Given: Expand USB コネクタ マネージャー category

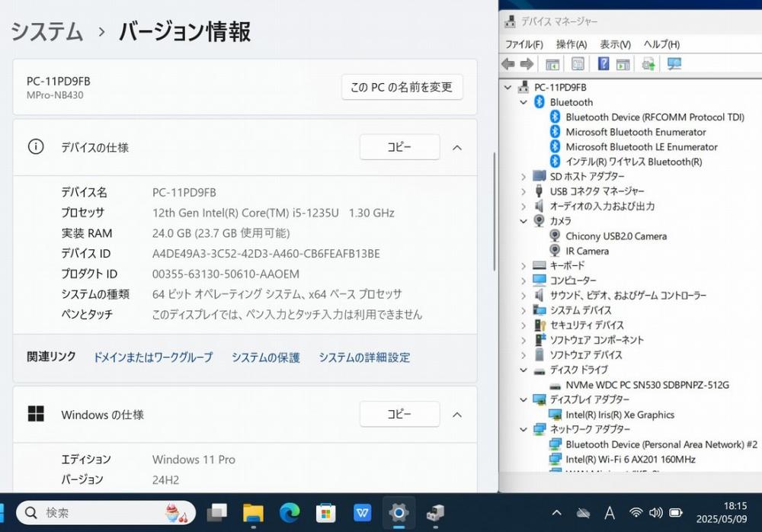Looking at the screenshot, I should (x=523, y=191).
